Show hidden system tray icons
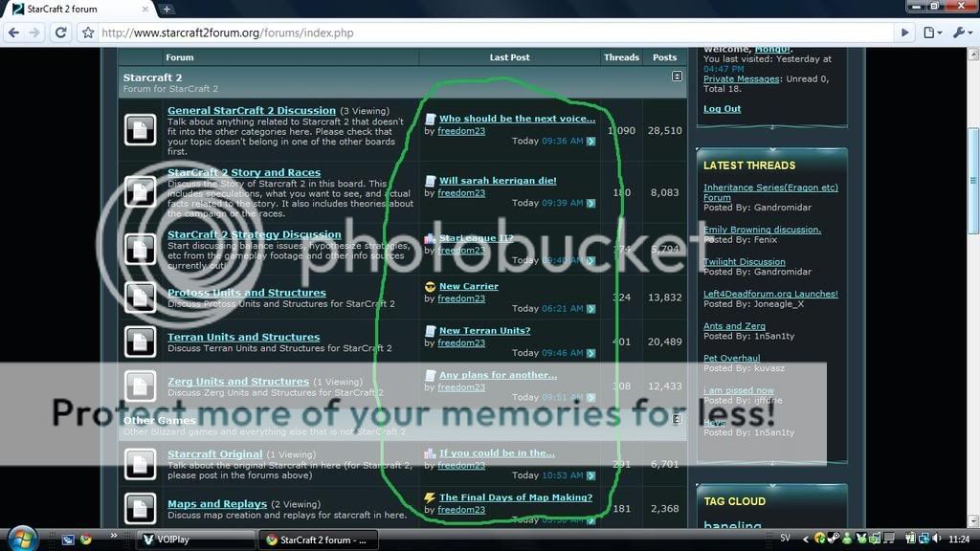The width and height of the screenshot is (980, 551). (x=805, y=539)
